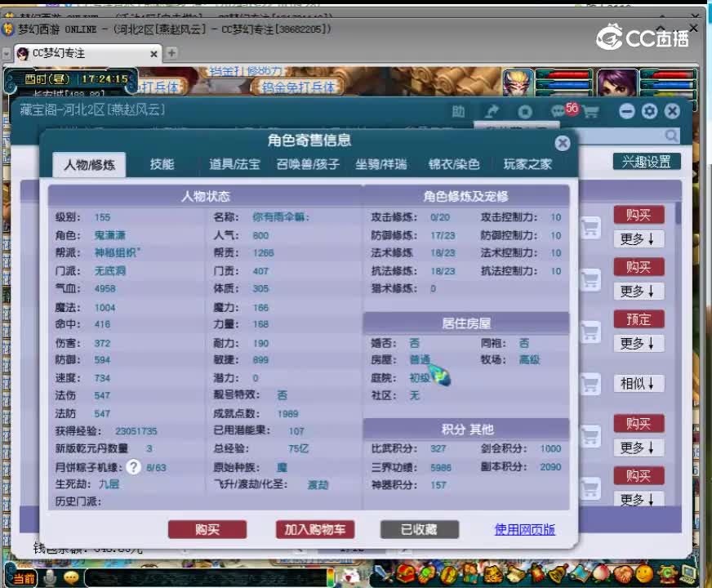Open 使用网页版 link

524,529
